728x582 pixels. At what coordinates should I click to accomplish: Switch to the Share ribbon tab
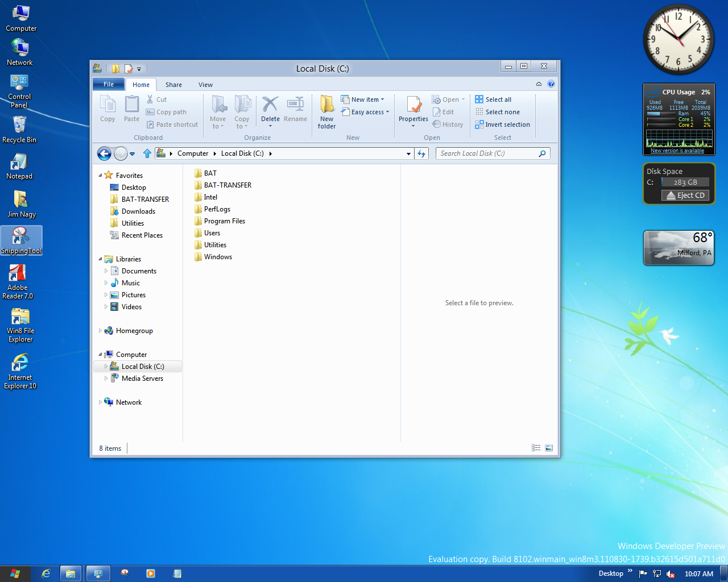tap(173, 85)
